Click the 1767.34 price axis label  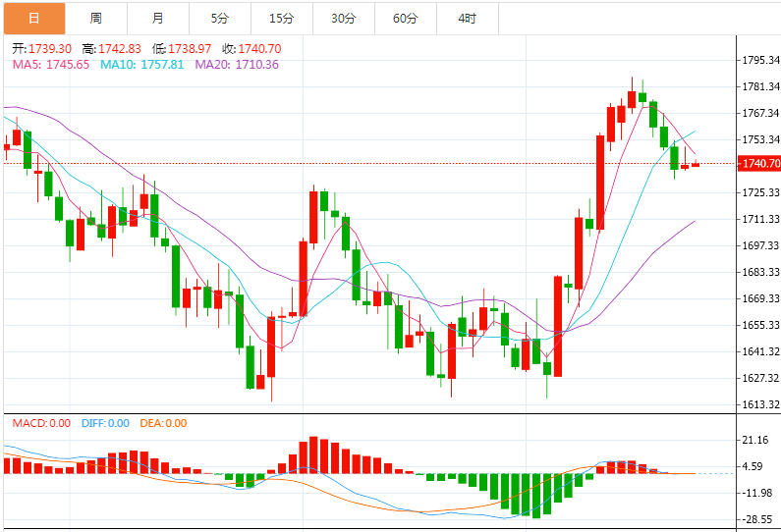click(x=760, y=113)
